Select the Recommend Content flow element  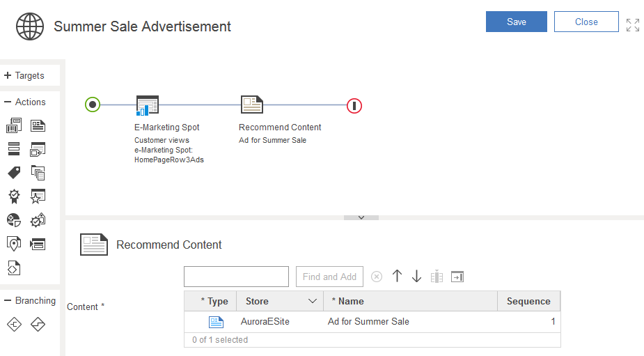(x=252, y=105)
